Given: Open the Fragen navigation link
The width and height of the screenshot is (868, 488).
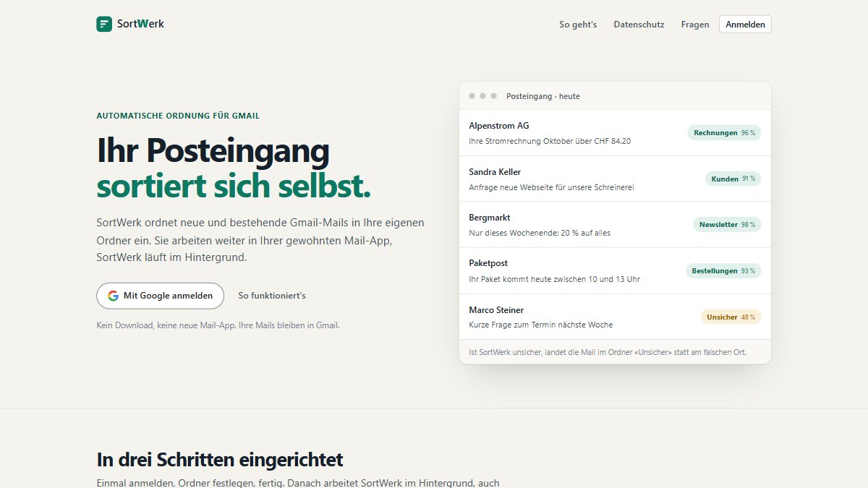Looking at the screenshot, I should [695, 25].
